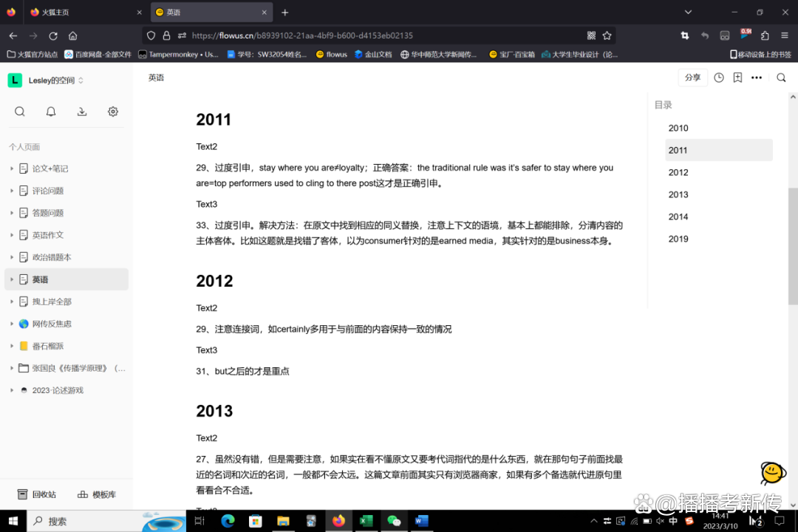Open the FlowUs sidebar search icon

(x=20, y=112)
